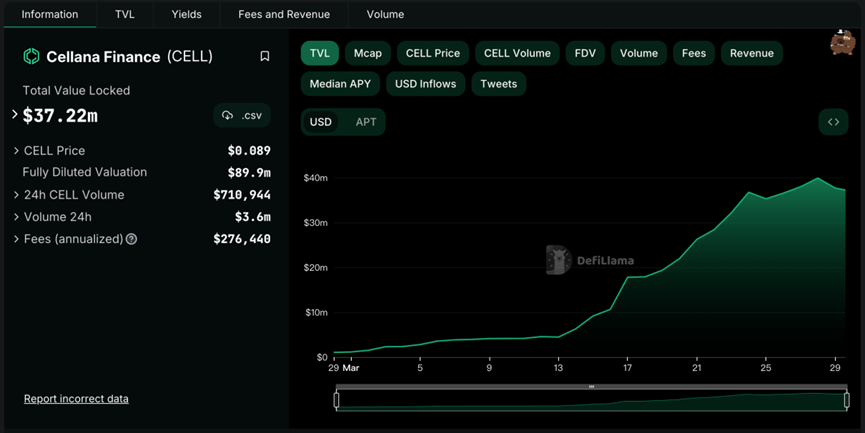The width and height of the screenshot is (865, 433).
Task: Select USD denomination for chart
Action: 321,122
